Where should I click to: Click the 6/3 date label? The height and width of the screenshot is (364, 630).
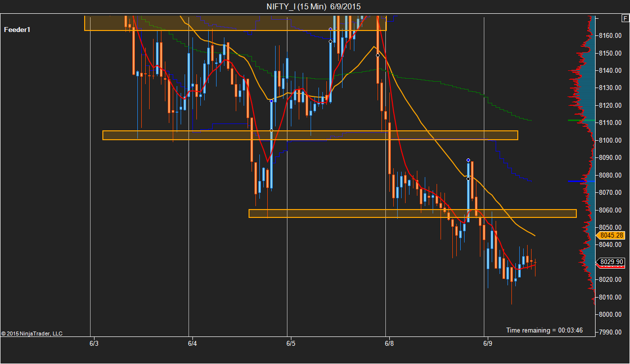[94, 343]
